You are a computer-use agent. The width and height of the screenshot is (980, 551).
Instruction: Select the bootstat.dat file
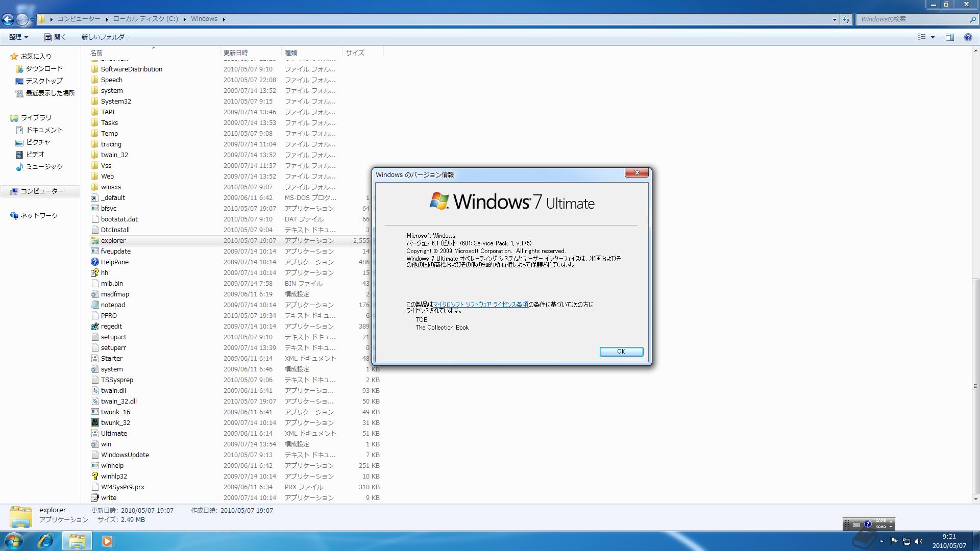(x=119, y=219)
